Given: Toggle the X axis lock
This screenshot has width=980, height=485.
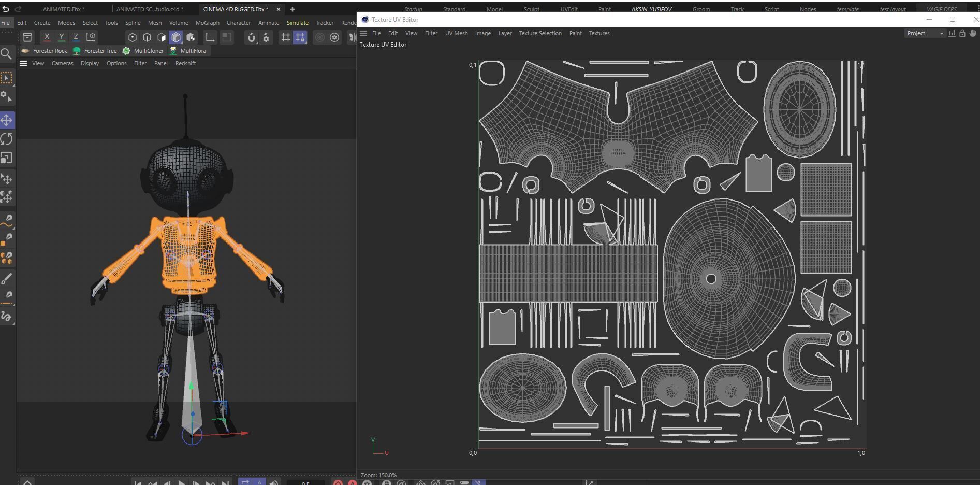Looking at the screenshot, I should [x=47, y=37].
